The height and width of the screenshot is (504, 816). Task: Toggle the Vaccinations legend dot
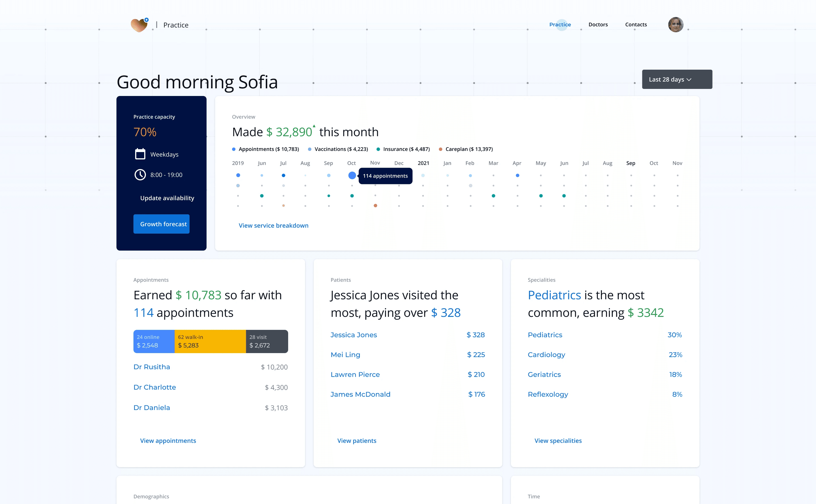click(309, 149)
